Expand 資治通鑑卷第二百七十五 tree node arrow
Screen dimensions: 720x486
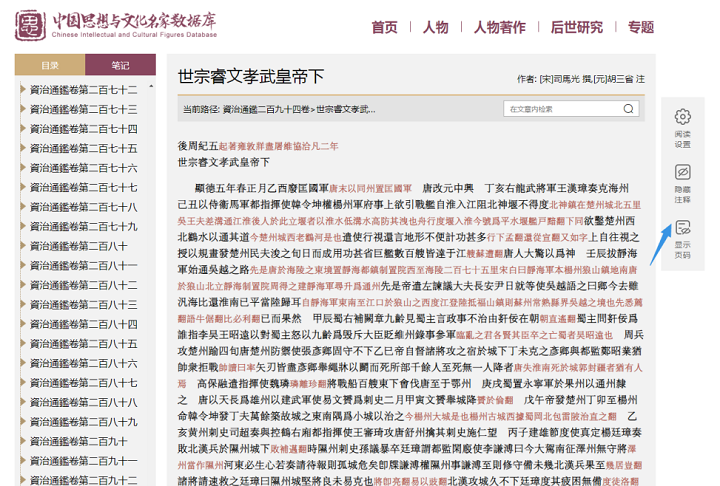point(23,148)
